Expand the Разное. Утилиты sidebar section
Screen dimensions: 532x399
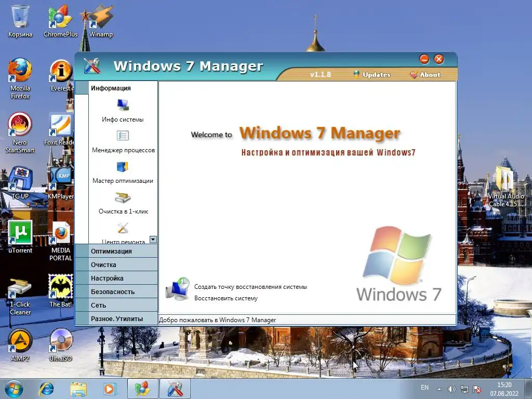(116, 318)
